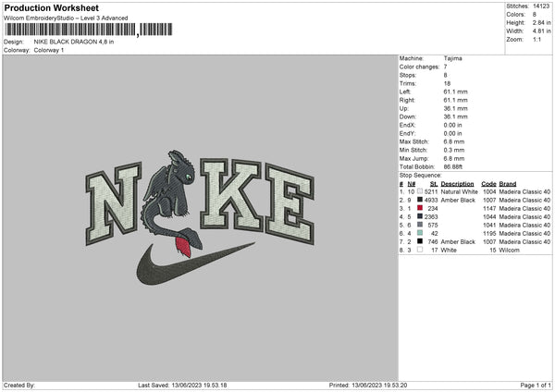Click the Colorway 1 value

(49, 50)
